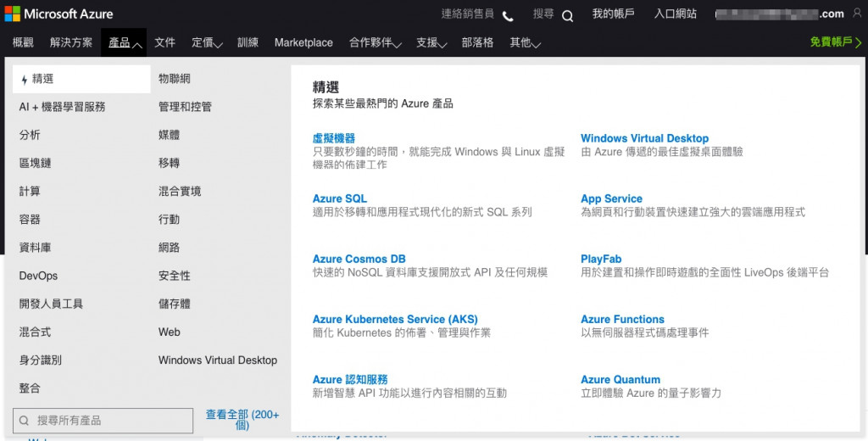The height and width of the screenshot is (441, 868).
Task: Open 我的帳戶
Action: point(613,14)
